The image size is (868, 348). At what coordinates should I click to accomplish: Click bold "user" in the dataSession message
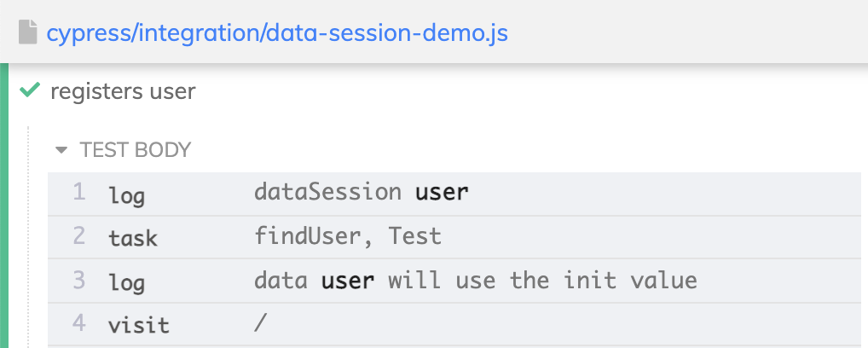[x=442, y=192]
